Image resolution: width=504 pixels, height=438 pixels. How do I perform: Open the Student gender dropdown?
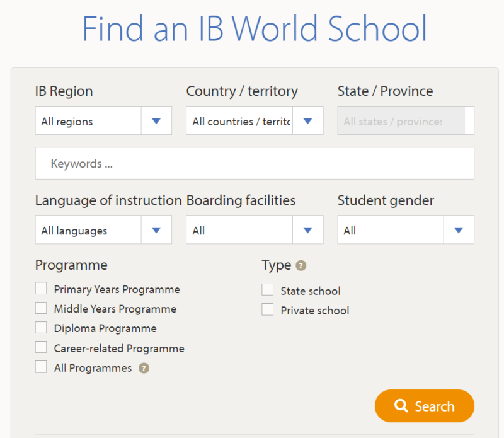click(406, 229)
